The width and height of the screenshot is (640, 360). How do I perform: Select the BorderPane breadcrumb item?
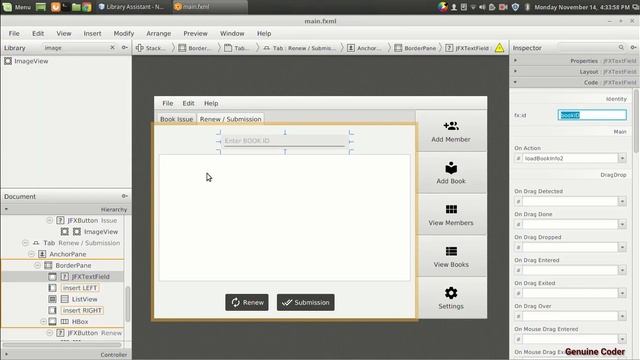(416, 48)
